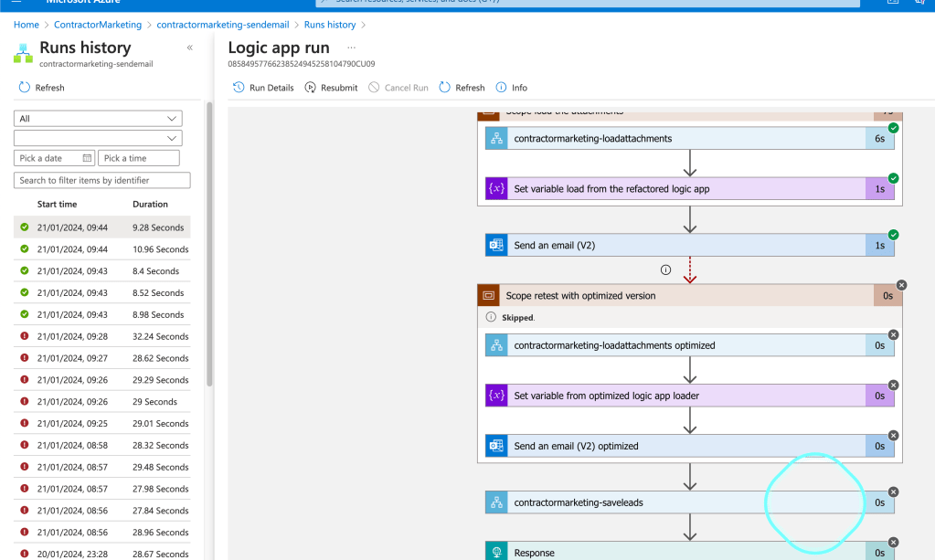Select the run lasting 10.96 Seconds

[x=102, y=249]
